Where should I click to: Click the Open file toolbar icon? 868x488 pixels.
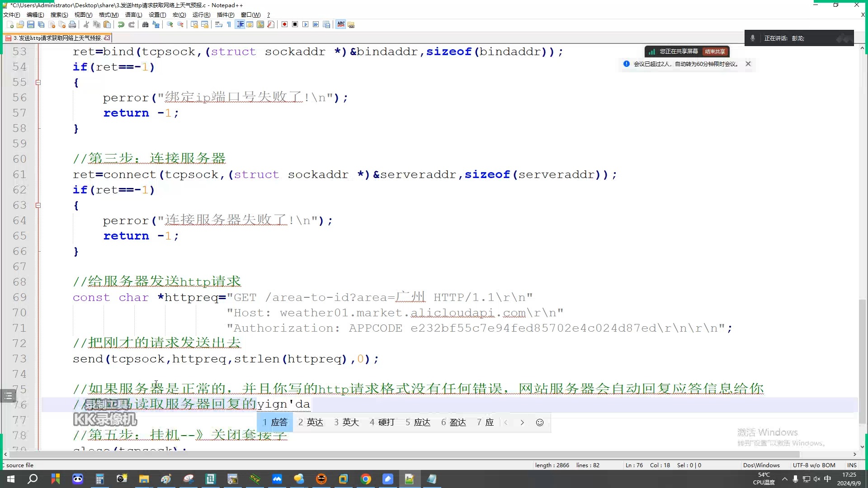click(20, 24)
